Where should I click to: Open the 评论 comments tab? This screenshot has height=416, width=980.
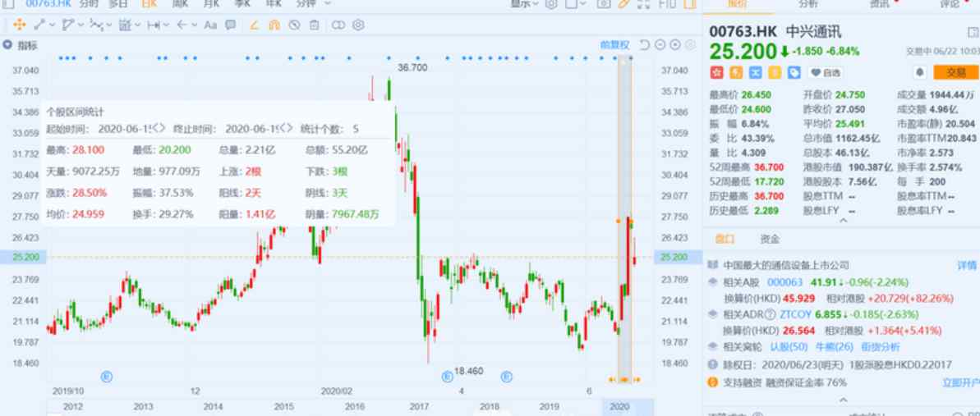pos(950,3)
